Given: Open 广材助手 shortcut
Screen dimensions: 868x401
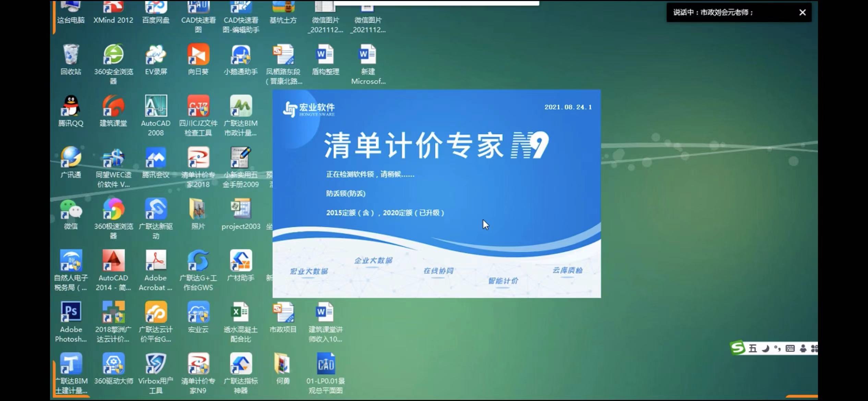Looking at the screenshot, I should point(241,266).
